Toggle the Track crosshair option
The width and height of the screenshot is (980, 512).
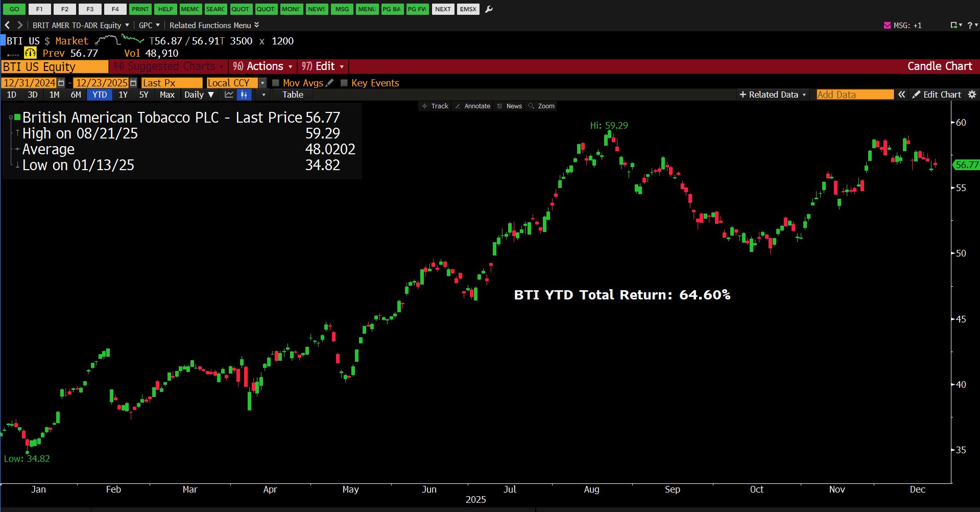tap(435, 106)
